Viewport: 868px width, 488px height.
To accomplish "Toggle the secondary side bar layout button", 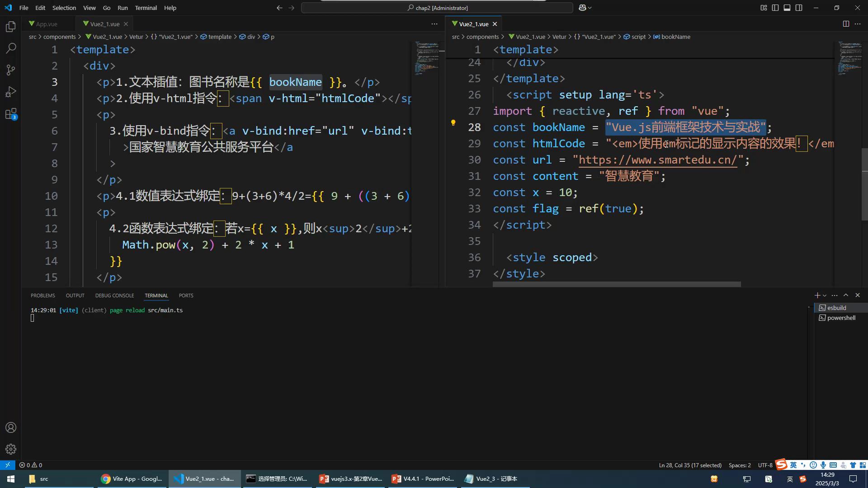I will (799, 8).
